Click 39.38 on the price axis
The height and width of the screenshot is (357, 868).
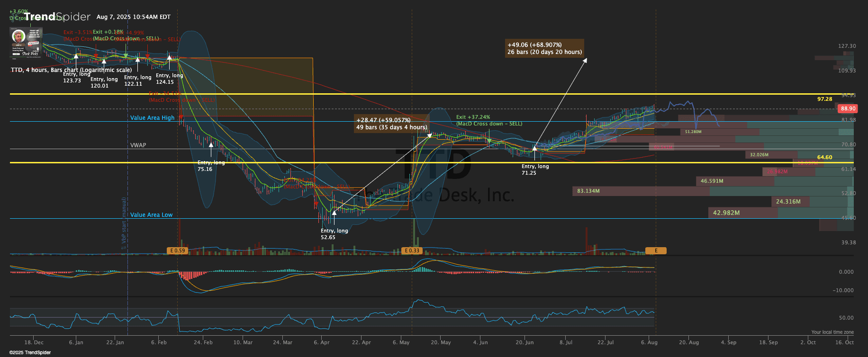(x=849, y=242)
